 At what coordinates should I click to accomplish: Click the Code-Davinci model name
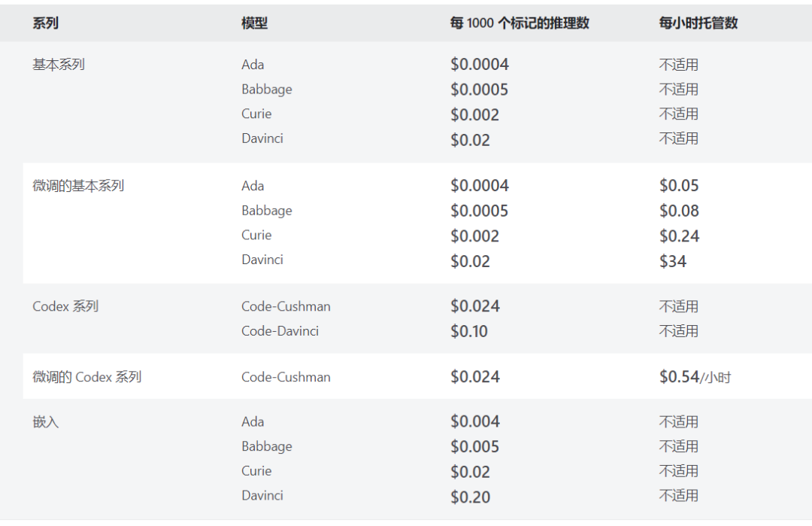point(280,331)
